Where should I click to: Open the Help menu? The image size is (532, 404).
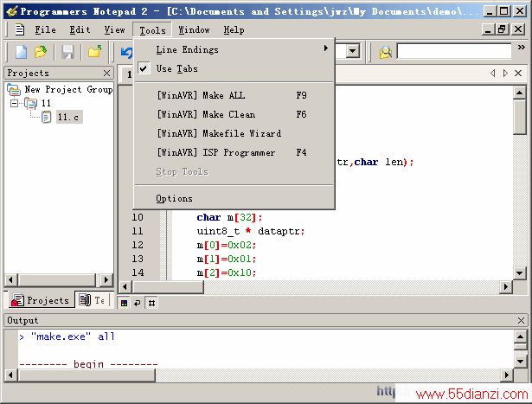pyautogui.click(x=234, y=30)
